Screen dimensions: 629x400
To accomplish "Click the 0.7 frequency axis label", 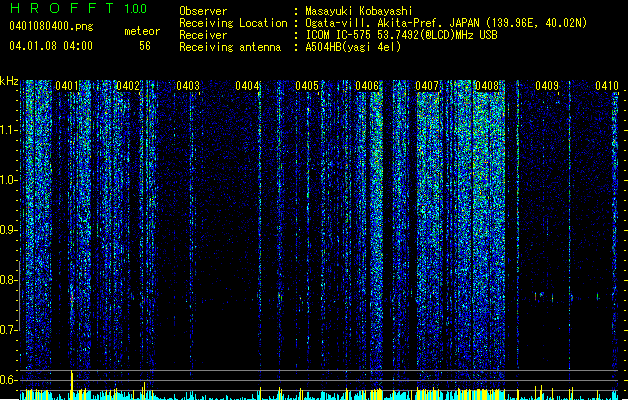I will [8, 330].
